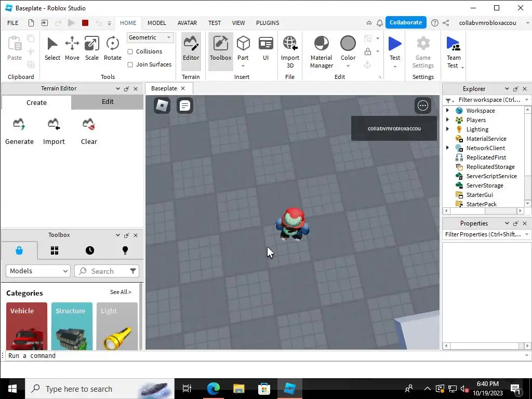
Task: Open the UI insert tool
Action: (x=265, y=49)
